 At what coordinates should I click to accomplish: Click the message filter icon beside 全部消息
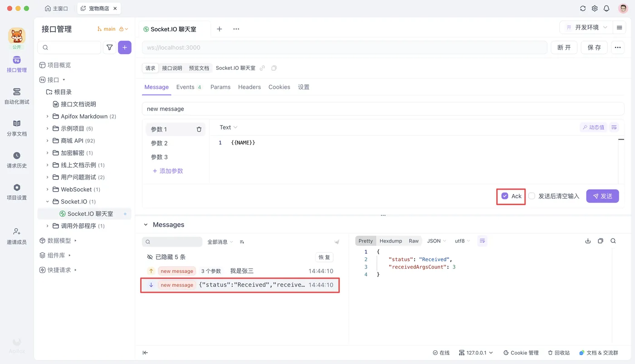(x=242, y=242)
